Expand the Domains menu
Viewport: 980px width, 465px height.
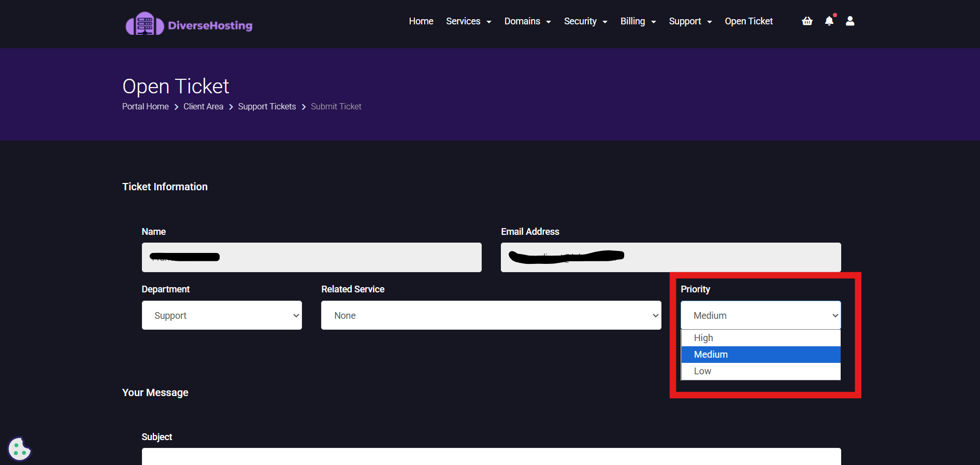point(527,21)
